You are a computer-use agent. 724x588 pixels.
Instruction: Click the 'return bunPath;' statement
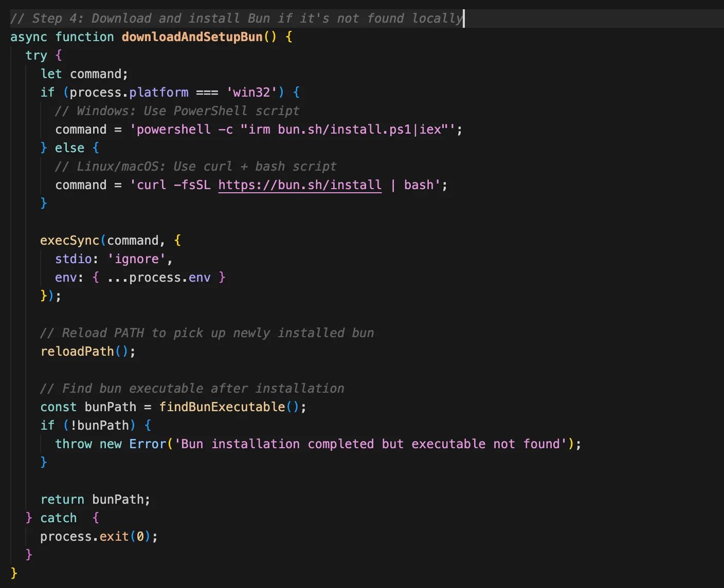95,500
